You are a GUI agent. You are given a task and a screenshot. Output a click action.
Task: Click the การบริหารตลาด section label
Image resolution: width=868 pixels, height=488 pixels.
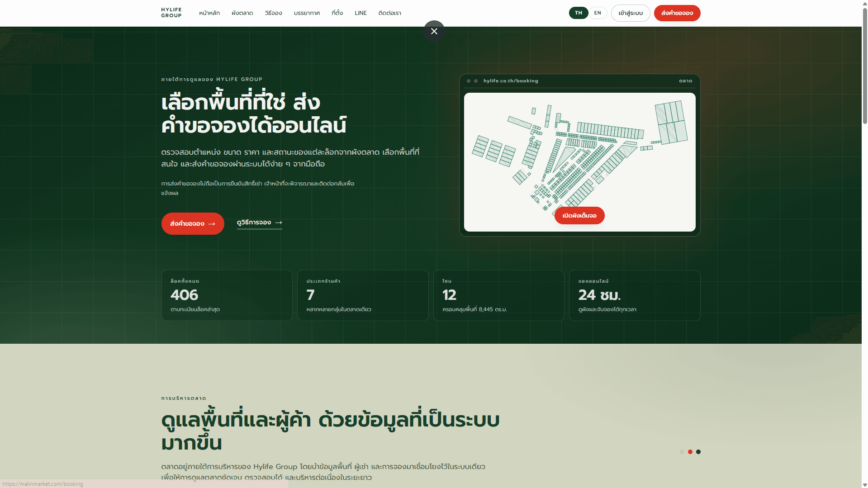184,398
